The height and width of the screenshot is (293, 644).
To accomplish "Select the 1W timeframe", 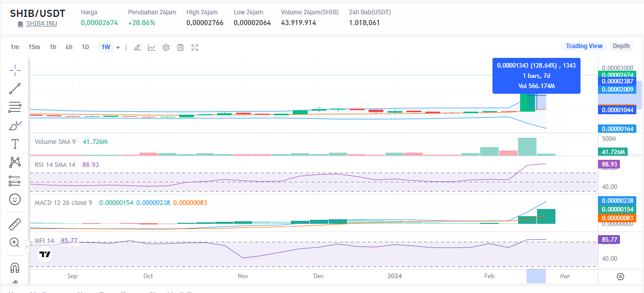I will [106, 47].
